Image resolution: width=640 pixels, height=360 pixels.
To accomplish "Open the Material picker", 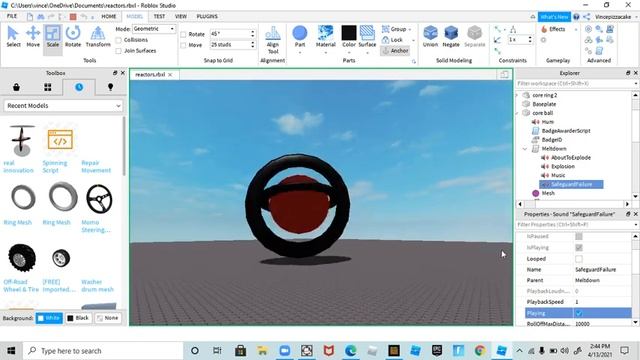I will coord(325,36).
